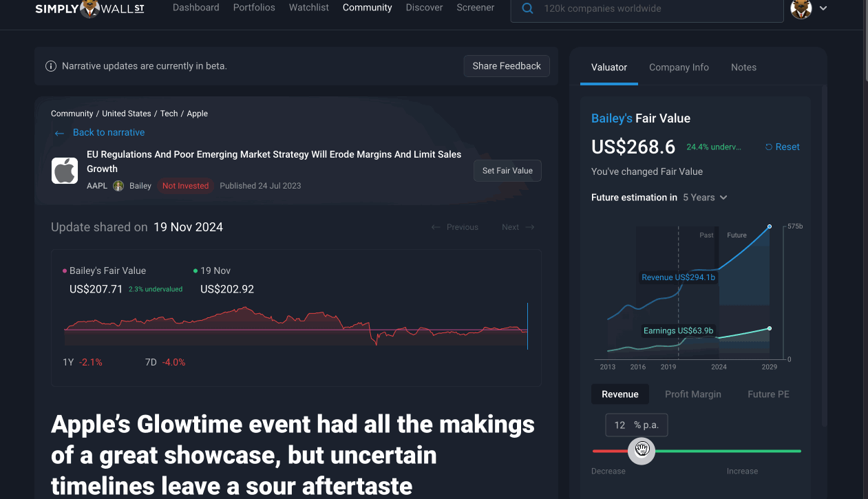Click the beta info icon
The image size is (868, 499).
tap(51, 66)
